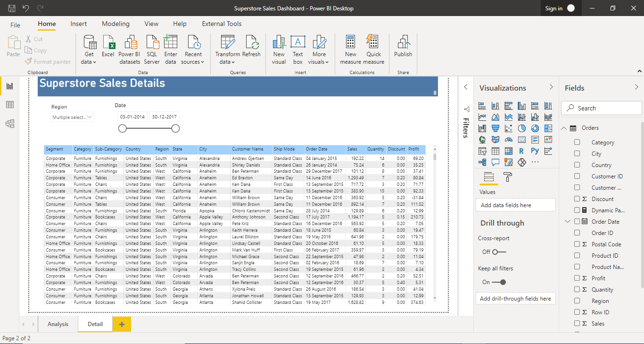Select the Treemap visualization

click(548, 128)
